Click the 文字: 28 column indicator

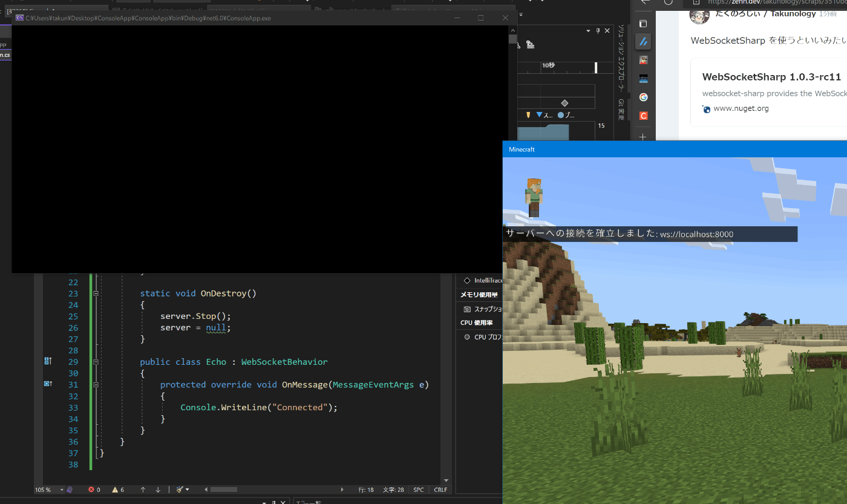(x=393, y=489)
